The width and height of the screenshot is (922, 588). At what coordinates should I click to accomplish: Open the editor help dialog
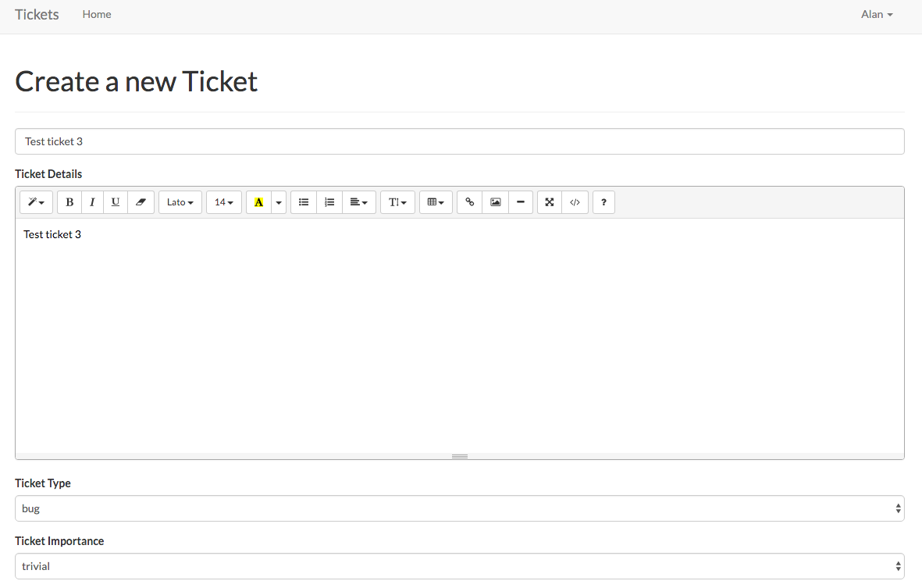(603, 202)
